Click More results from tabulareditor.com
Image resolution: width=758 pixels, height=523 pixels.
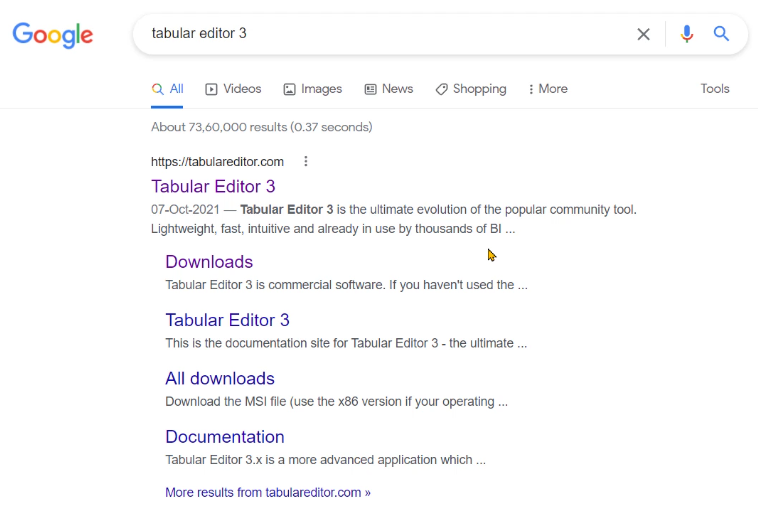(268, 493)
